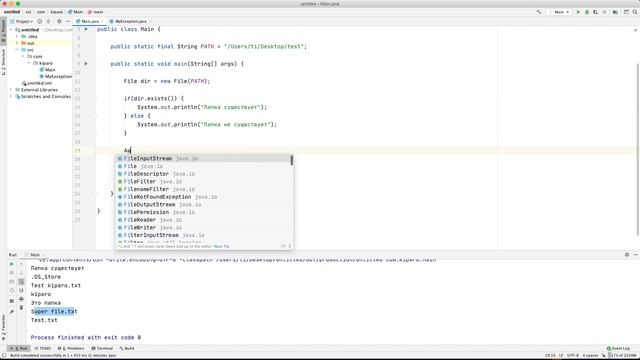Run with coverage icon in toolbar
The height and width of the screenshot is (360, 640).
(x=596, y=12)
